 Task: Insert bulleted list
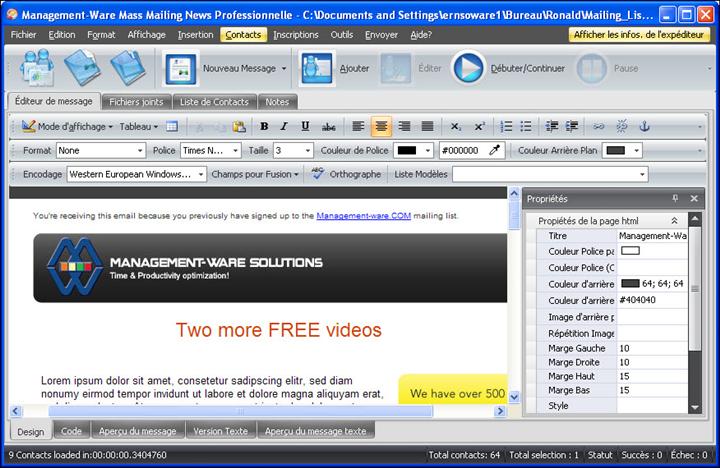point(526,126)
